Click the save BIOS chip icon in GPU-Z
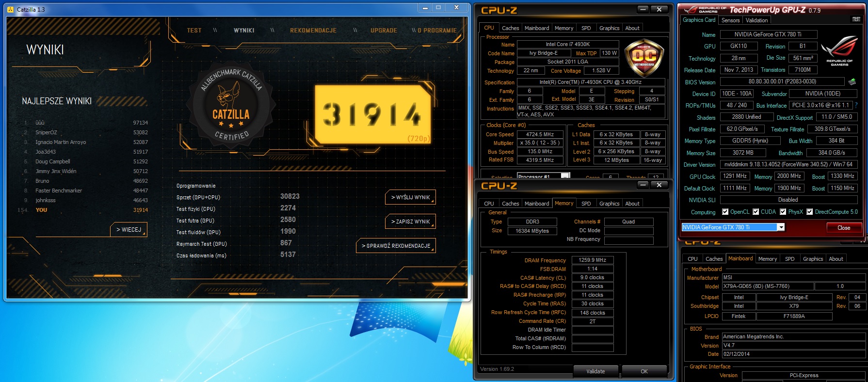Viewport: 868px width, 382px height. [x=852, y=81]
